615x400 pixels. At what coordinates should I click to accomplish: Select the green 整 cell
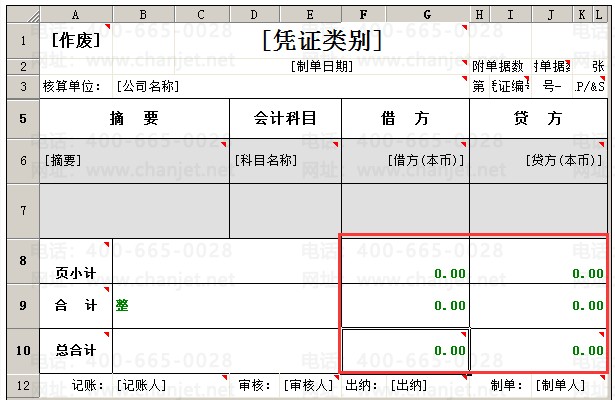pyautogui.click(x=227, y=306)
